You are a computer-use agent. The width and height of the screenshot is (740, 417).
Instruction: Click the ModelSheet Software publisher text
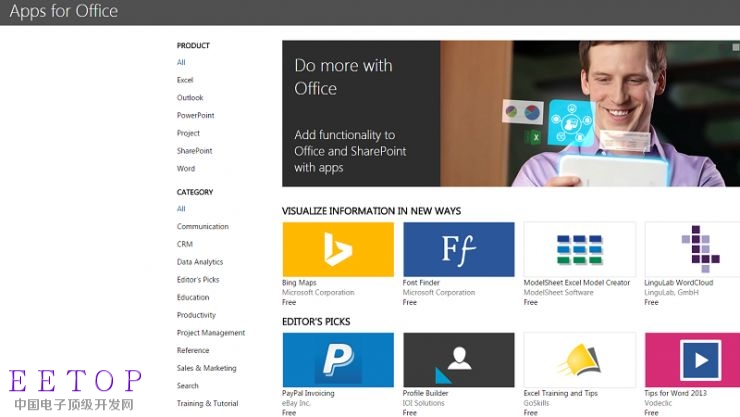point(558,292)
